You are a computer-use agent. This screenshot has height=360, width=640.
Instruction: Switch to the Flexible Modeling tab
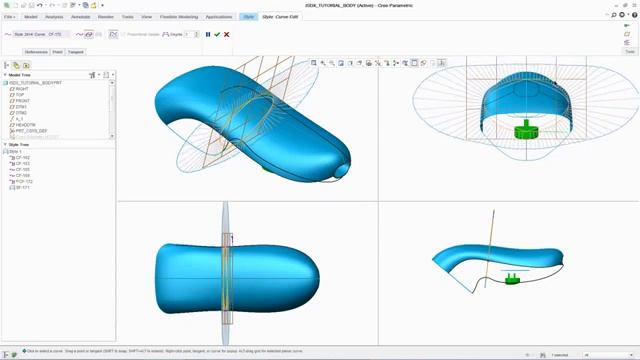pyautogui.click(x=179, y=17)
